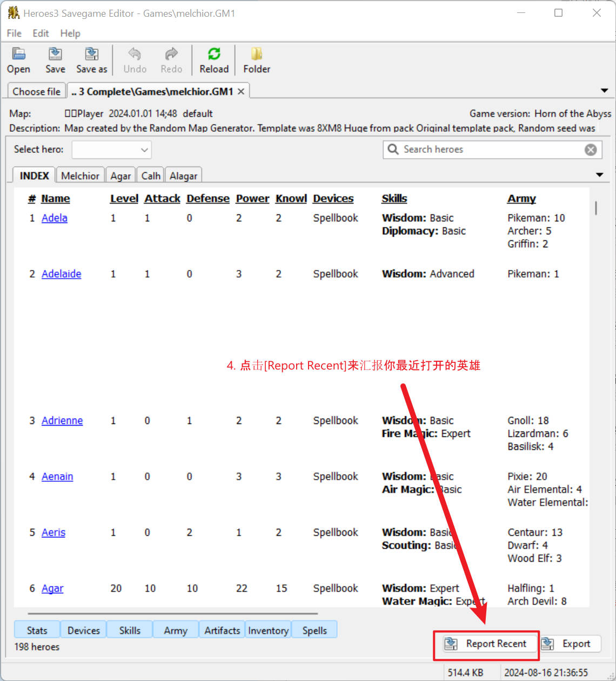This screenshot has width=616, height=681.
Task: Open the Adrienne hero link
Action: (x=62, y=421)
